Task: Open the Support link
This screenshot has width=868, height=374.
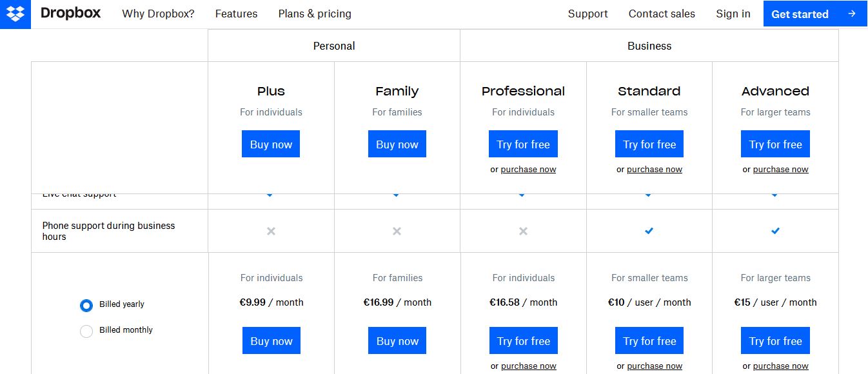Action: pyautogui.click(x=587, y=14)
